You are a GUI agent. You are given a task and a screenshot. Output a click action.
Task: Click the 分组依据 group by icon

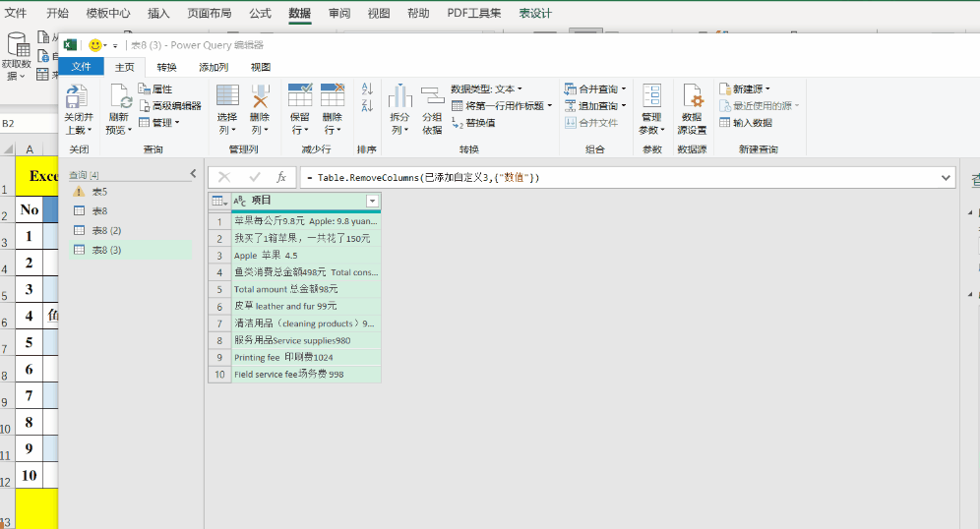click(x=432, y=95)
